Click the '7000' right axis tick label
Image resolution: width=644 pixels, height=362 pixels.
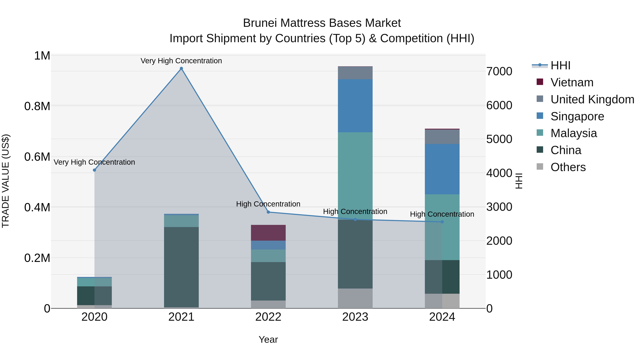(x=499, y=72)
